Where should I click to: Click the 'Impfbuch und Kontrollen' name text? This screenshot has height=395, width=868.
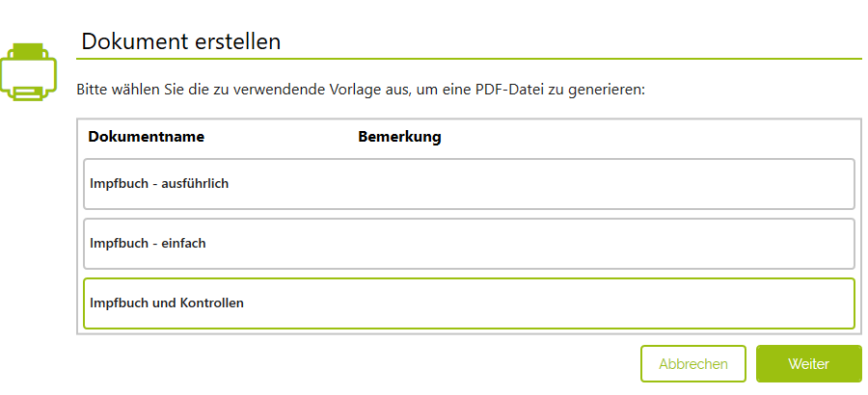pos(167,303)
